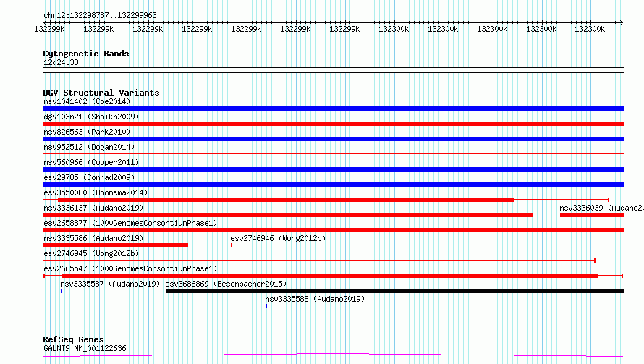The height and width of the screenshot is (364, 644).
Task: Open the nsv952512 (Dogan2014) label
Action: (x=89, y=147)
